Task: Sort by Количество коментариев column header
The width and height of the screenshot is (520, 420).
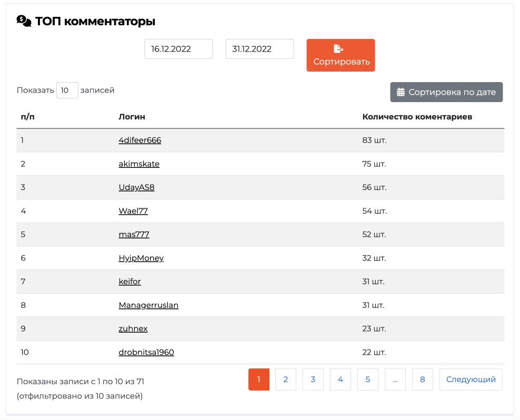Action: [417, 117]
